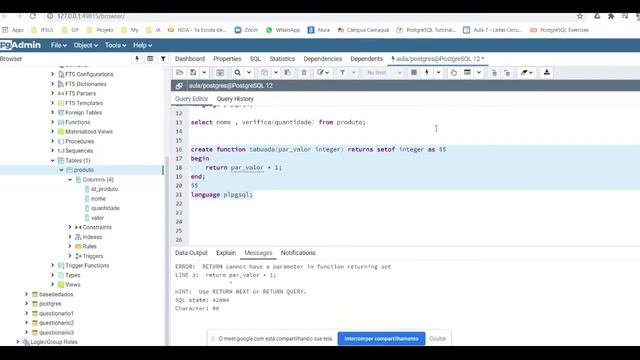
Task: Select the id_produto column in tree
Action: 104,189
